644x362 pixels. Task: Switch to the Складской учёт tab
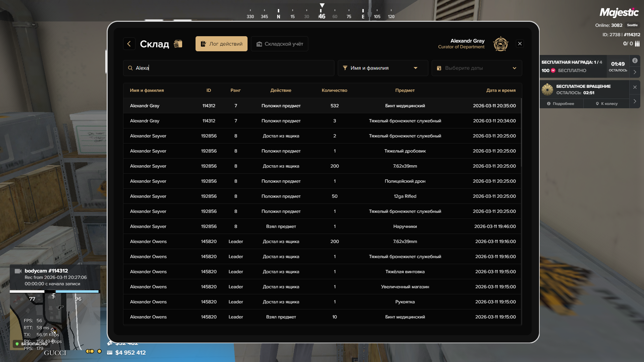click(x=279, y=44)
